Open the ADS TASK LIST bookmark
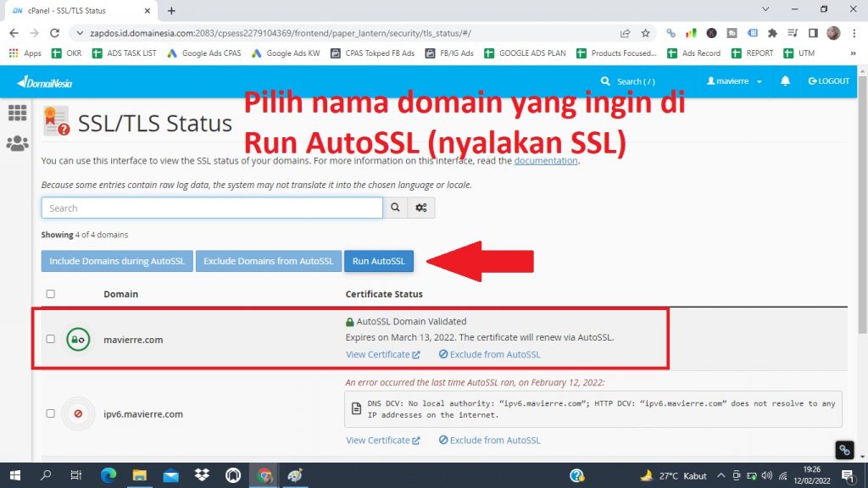The height and width of the screenshot is (488, 868). [128, 53]
